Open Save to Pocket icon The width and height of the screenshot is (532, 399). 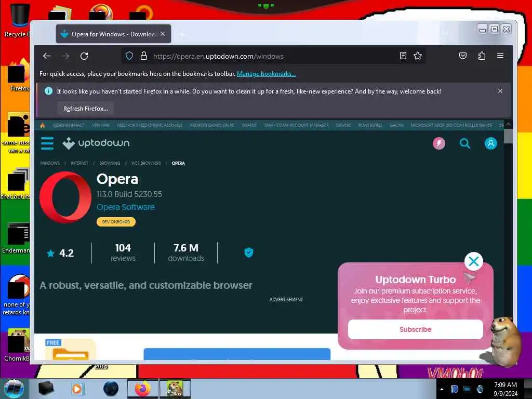(463, 56)
